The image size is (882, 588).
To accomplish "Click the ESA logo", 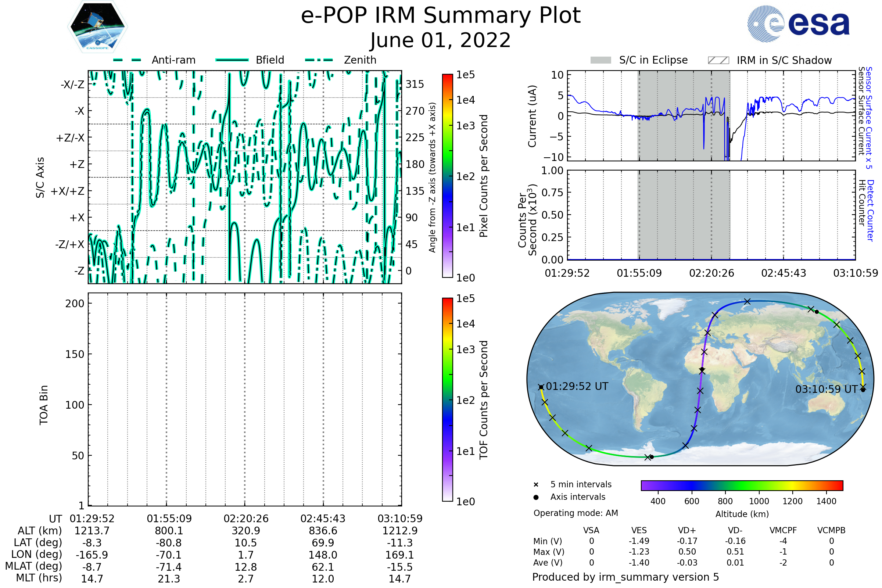I will click(799, 24).
